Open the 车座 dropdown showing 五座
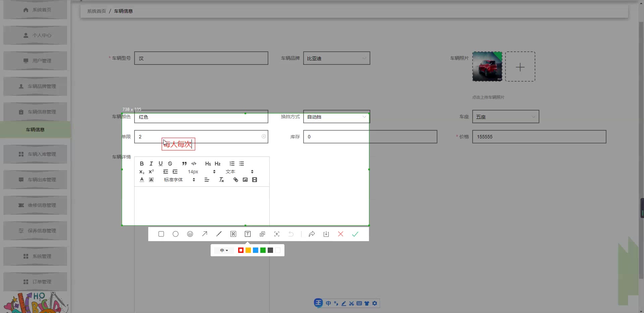Image resolution: width=644 pixels, height=313 pixels. coord(506,117)
